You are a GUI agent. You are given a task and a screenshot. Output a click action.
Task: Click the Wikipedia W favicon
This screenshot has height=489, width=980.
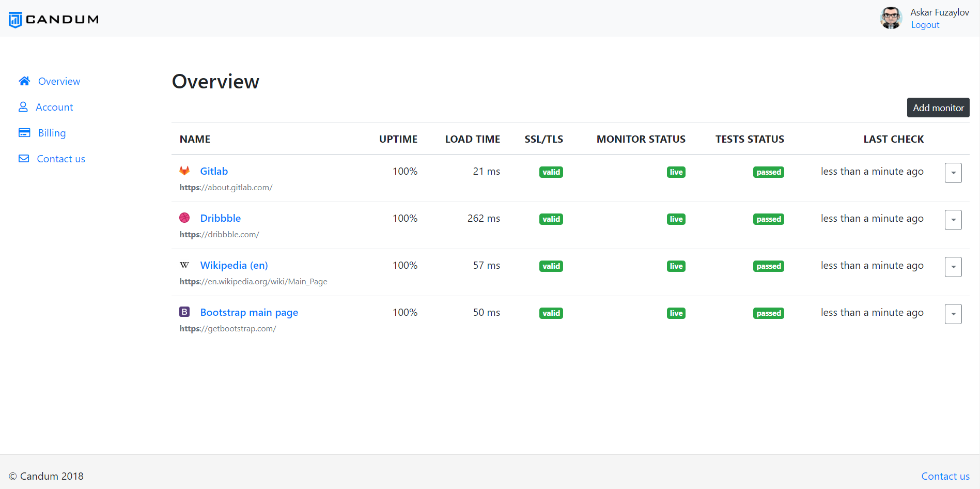coord(184,265)
